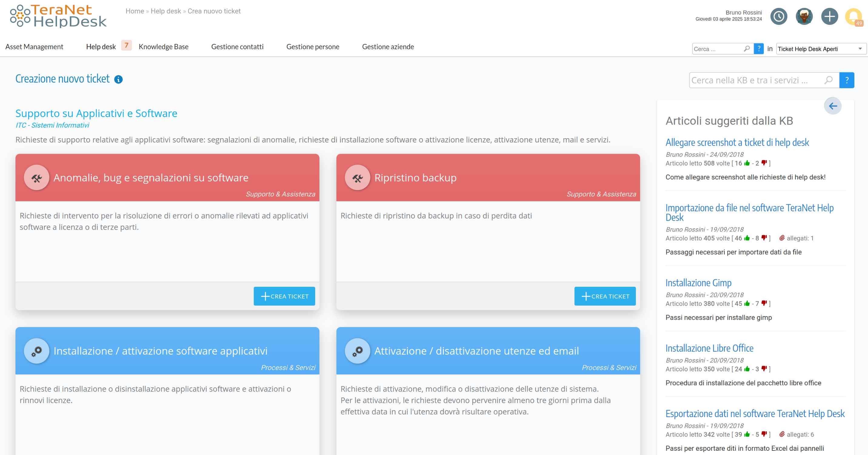Click info icon next to Creazione nuovo ticket

tap(118, 79)
